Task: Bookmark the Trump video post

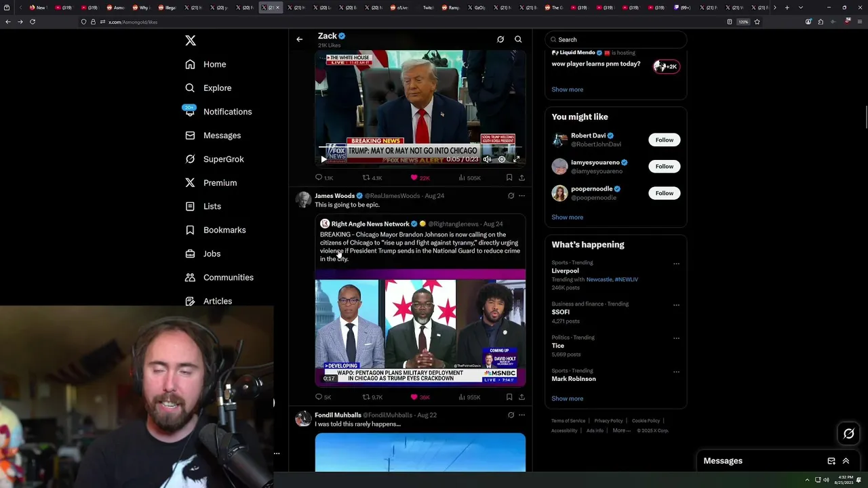Action: (509, 178)
